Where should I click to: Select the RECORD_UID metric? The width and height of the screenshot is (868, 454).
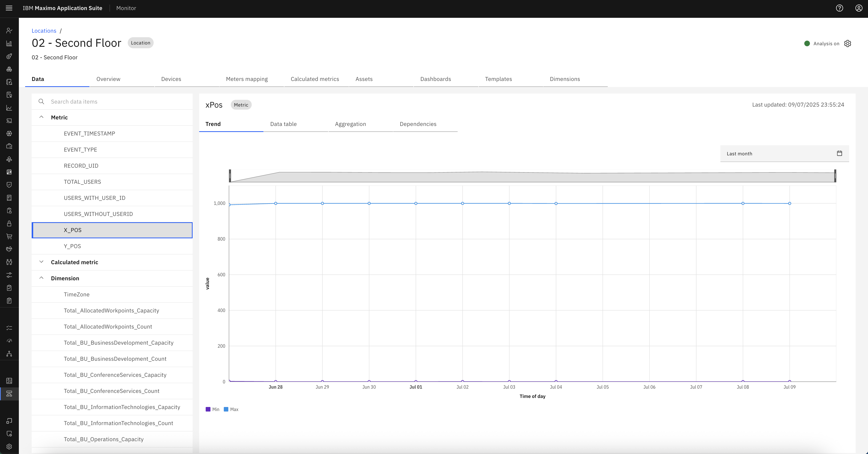[112, 166]
